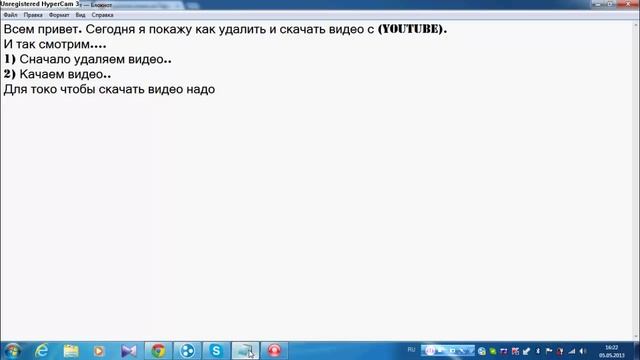Open the Справка menu
The height and width of the screenshot is (360, 640).
102,15
